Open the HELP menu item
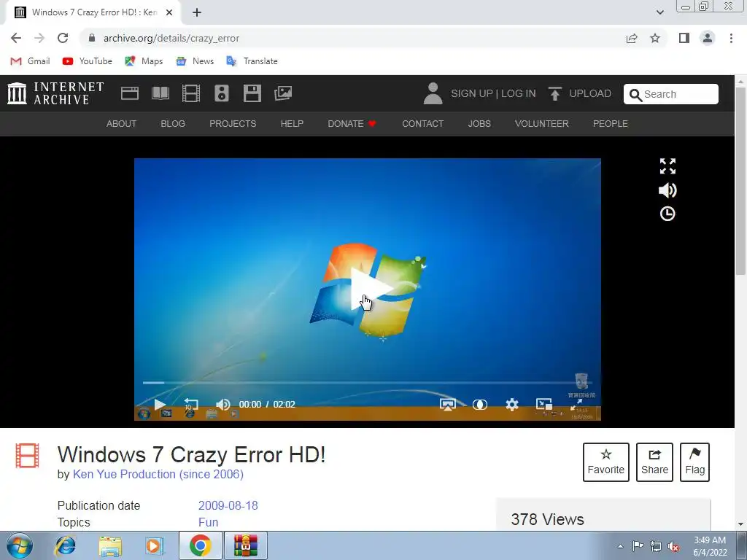The height and width of the screenshot is (560, 747). (292, 124)
